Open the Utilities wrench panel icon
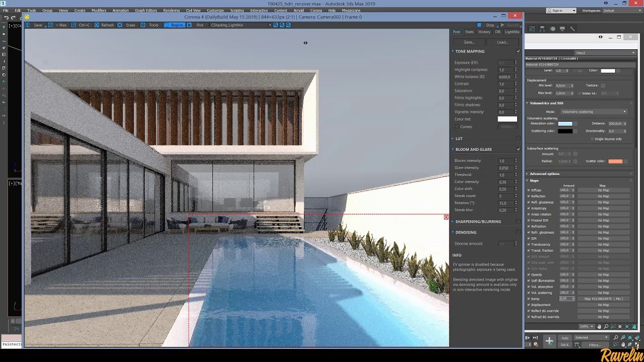Image resolution: width=644 pixels, height=362 pixels. click(x=572, y=29)
